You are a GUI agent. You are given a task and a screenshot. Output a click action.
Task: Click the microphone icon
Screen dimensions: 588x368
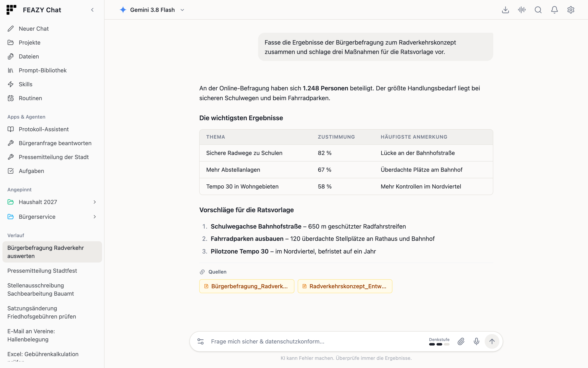click(477, 341)
